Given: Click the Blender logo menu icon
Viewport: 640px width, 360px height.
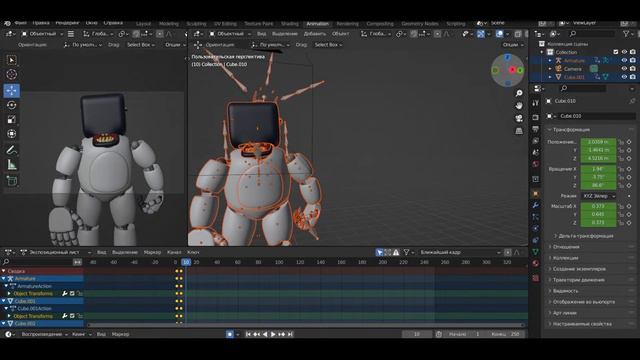Looking at the screenshot, I should (7, 23).
